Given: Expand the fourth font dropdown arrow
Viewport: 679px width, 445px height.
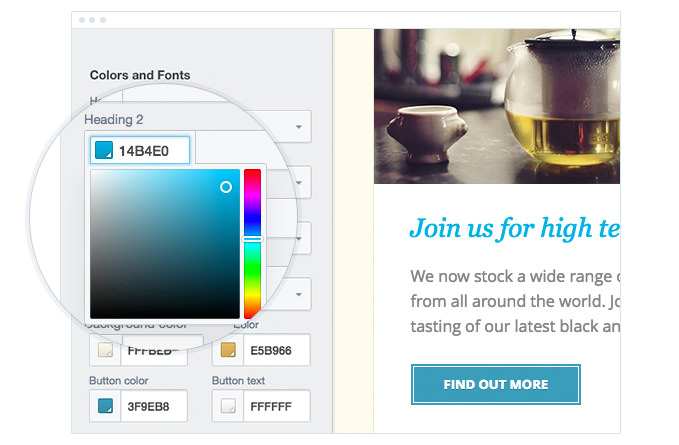Looking at the screenshot, I should pyautogui.click(x=298, y=294).
